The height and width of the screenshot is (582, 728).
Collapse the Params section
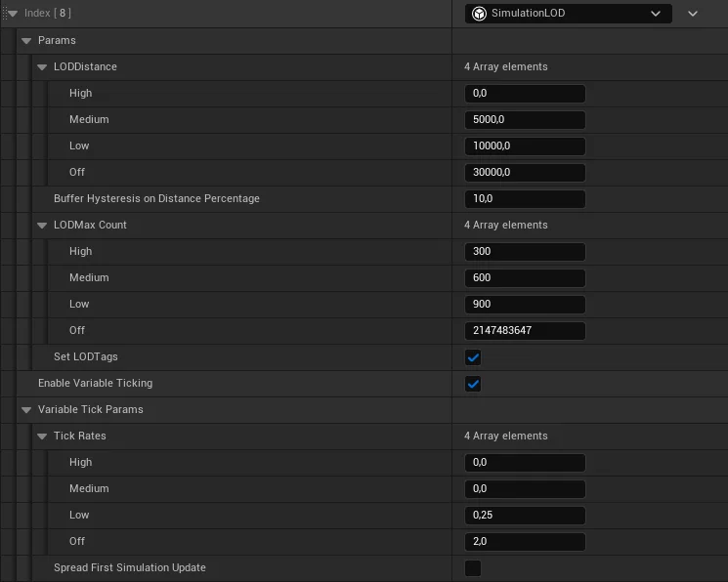26,41
